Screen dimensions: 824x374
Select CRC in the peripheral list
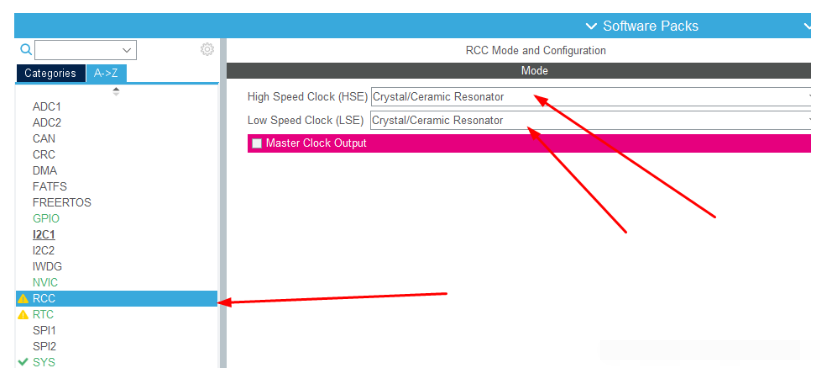point(44,155)
